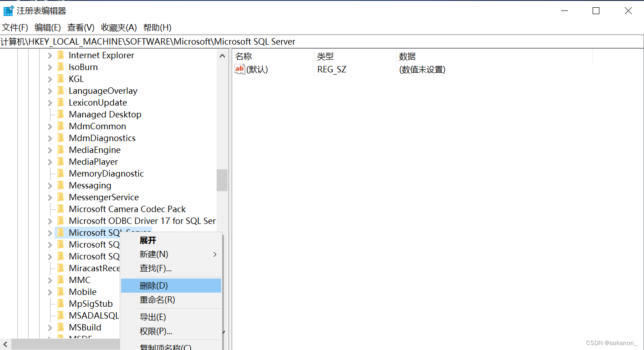Click the folder icon next to MSBuild
The image size is (644, 350).
(x=61, y=327)
